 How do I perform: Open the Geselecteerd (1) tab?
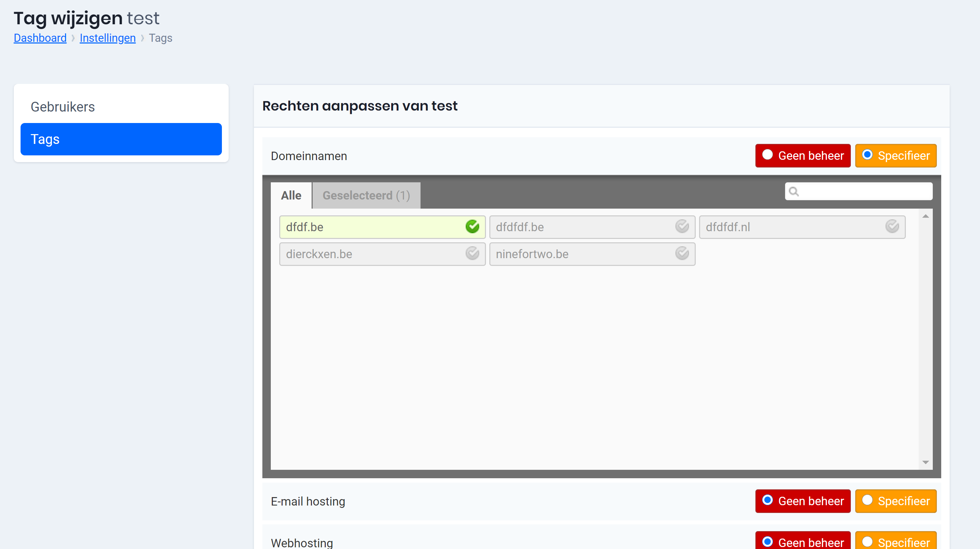click(366, 195)
